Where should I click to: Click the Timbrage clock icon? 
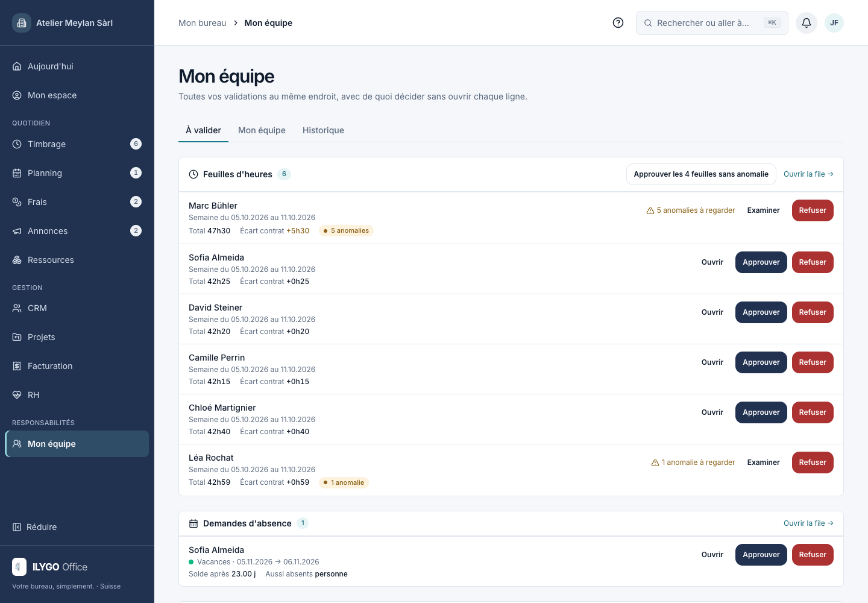coord(17,144)
